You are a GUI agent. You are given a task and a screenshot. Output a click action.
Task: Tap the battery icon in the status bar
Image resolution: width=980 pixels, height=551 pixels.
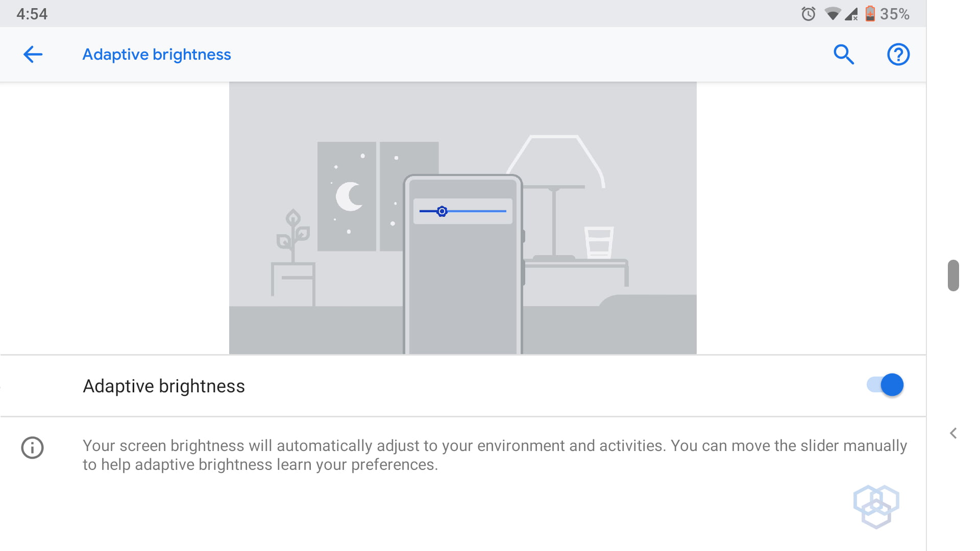coord(870,14)
